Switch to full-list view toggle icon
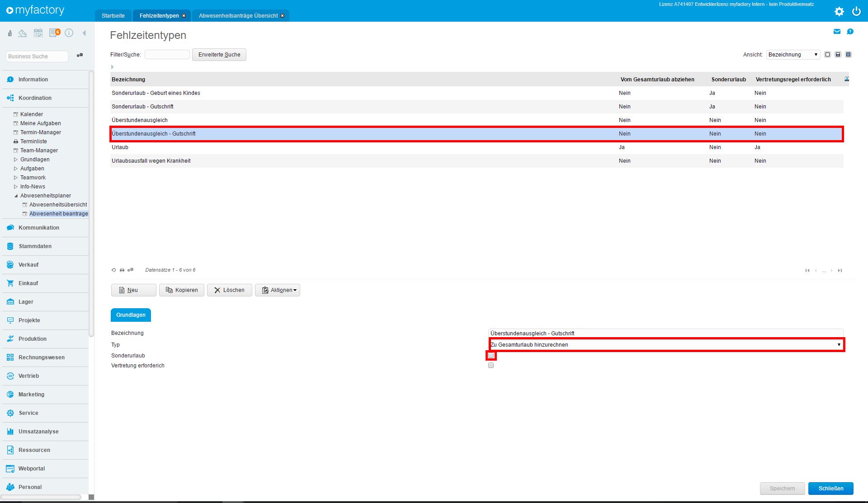Viewport: 868px width, 503px height. 827,55
